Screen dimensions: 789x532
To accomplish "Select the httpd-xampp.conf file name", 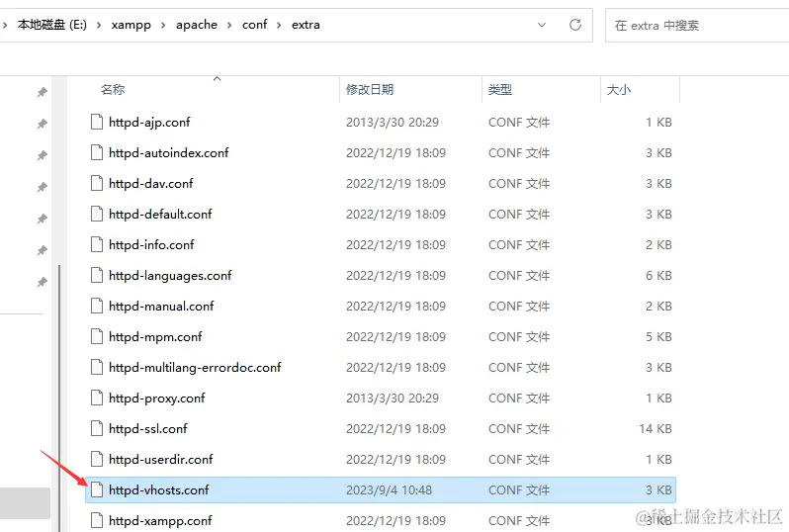I will (160, 521).
